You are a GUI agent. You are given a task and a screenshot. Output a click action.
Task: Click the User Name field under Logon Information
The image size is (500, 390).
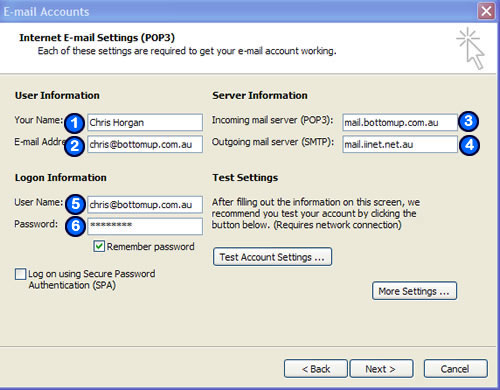pyautogui.click(x=145, y=204)
